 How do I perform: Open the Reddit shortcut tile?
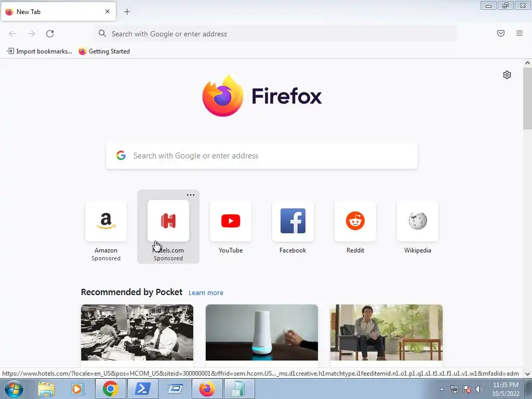click(x=355, y=228)
